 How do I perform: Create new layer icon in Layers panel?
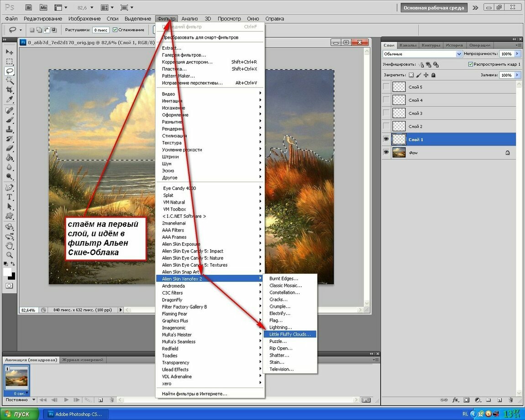499,400
